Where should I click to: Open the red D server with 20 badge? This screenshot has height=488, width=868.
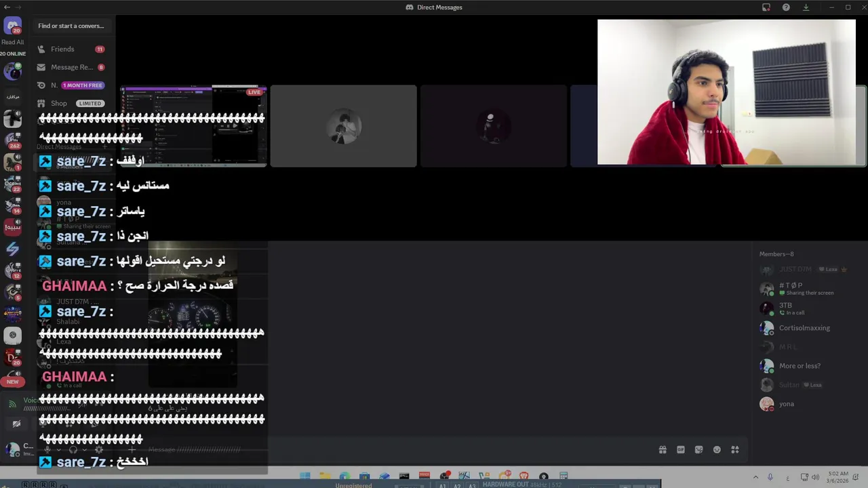(12, 357)
